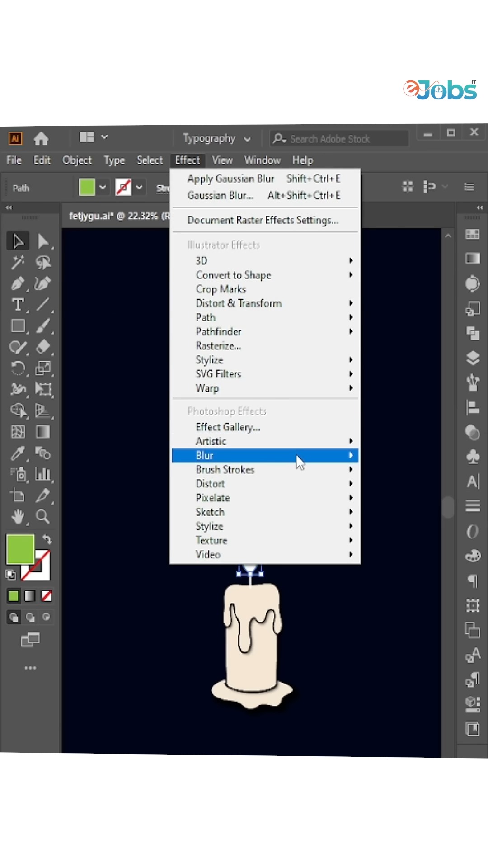This screenshot has height=868, width=488.
Task: Open the Object menu
Action: point(77,160)
